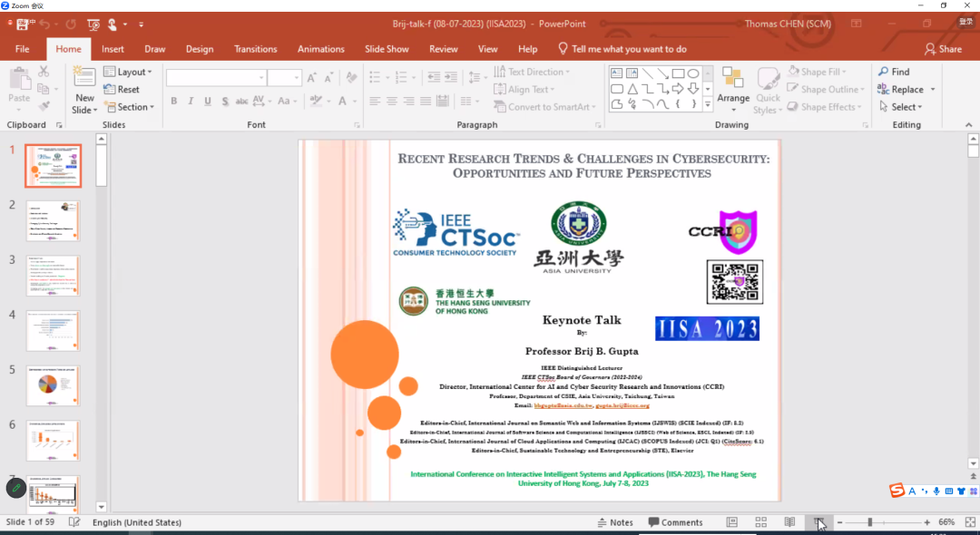Toggle Underline formatting

208,102
